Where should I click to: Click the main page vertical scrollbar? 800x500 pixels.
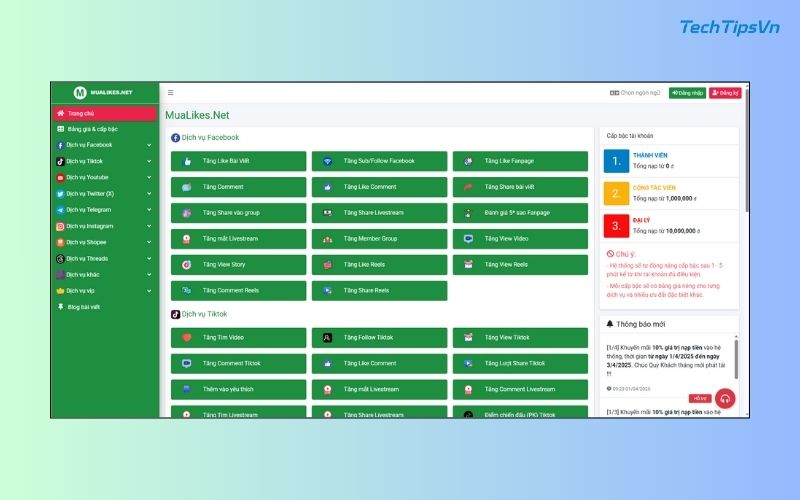coord(747,151)
